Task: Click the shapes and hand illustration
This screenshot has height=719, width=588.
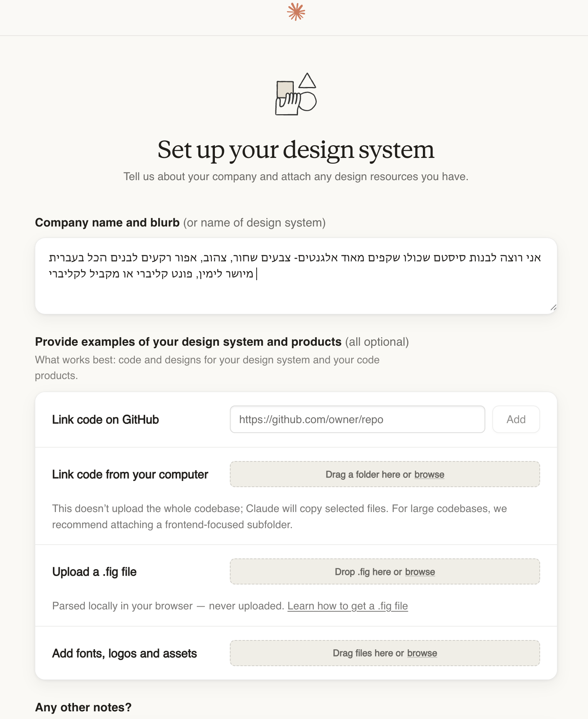Action: coord(296,94)
